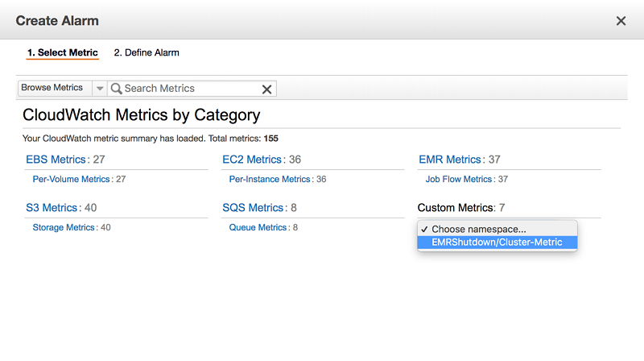Screen dimensions: 644x361
Task: Select Storage Metrics link
Action: pyautogui.click(x=64, y=227)
